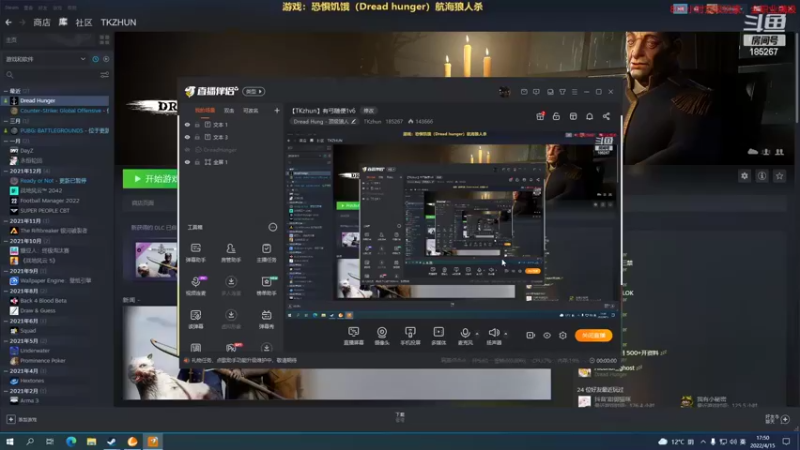Click the 弹幕助手 tool icon

click(195, 248)
